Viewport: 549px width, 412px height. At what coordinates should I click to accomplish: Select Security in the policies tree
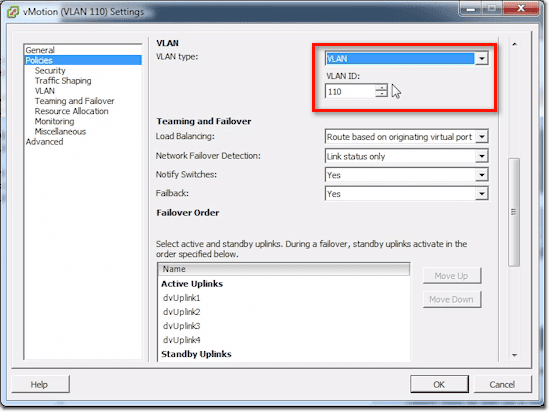pyautogui.click(x=50, y=71)
